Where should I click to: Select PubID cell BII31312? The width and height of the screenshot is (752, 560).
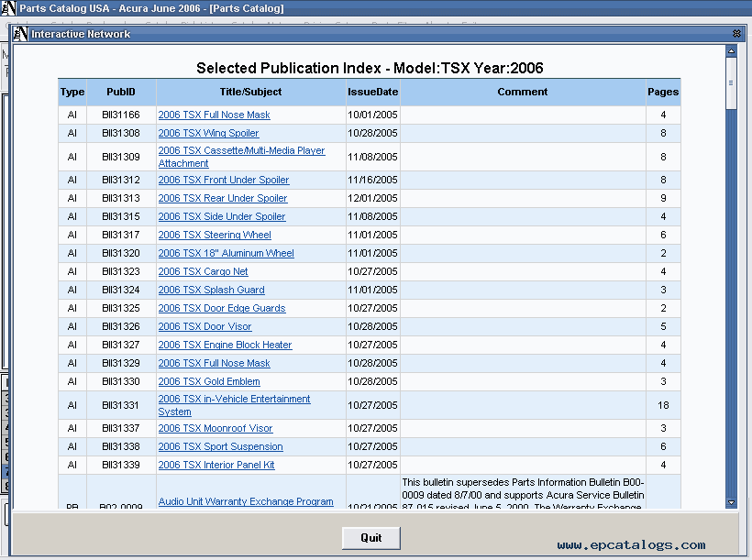tap(121, 180)
